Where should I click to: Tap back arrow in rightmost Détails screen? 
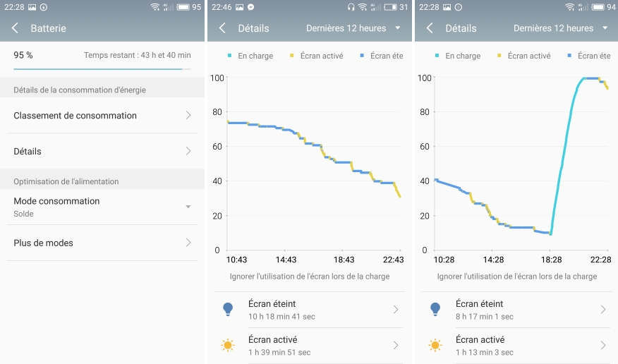coord(430,28)
